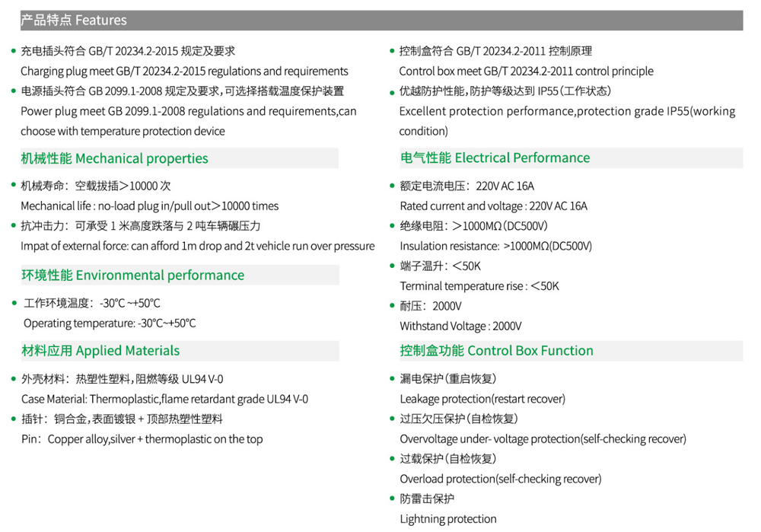
Task: Click '电源插头符合 GB 2099.1-2008' line
Action: point(183,91)
